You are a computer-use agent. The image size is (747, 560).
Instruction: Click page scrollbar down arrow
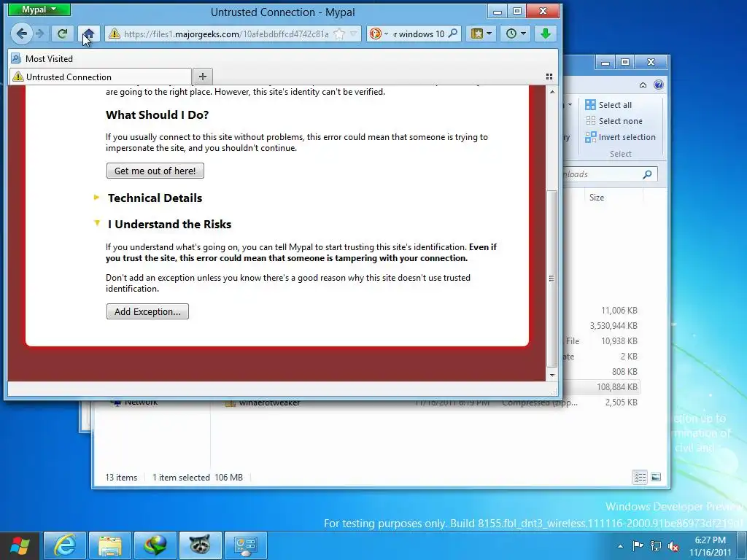551,376
